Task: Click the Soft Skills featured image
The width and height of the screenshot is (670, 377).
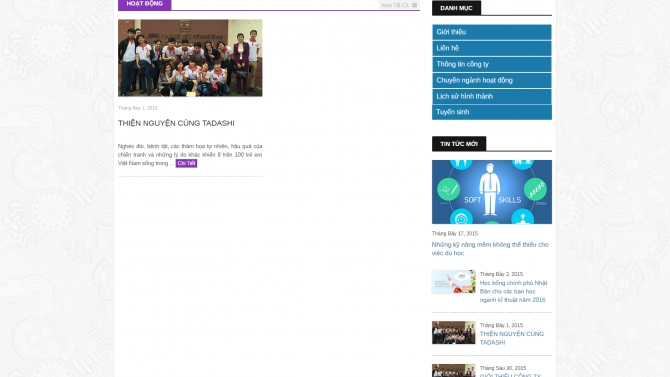Action: click(491, 192)
